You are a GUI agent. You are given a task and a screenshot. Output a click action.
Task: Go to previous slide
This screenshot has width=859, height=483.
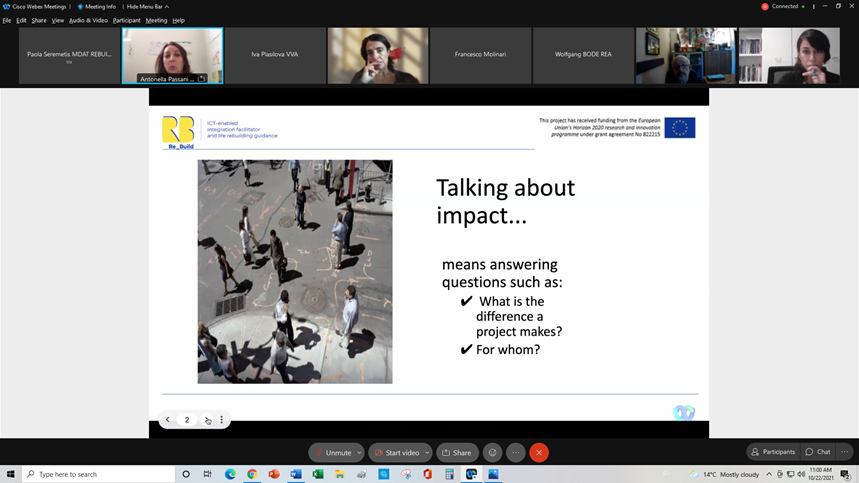click(x=168, y=420)
